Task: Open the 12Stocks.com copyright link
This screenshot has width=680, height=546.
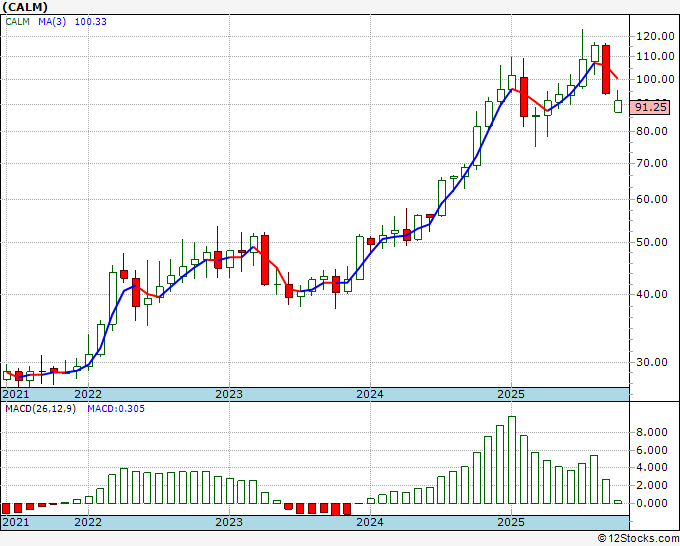Action: click(638, 539)
